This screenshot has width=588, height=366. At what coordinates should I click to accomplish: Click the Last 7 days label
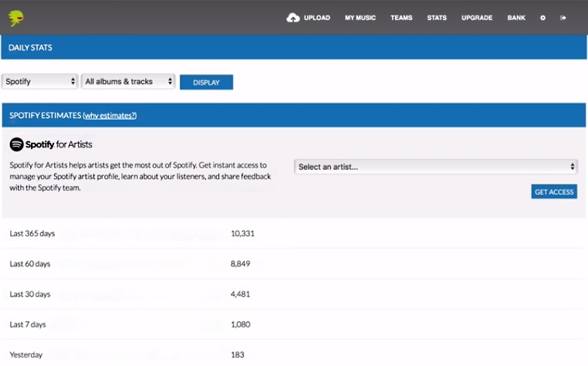pyautogui.click(x=28, y=324)
